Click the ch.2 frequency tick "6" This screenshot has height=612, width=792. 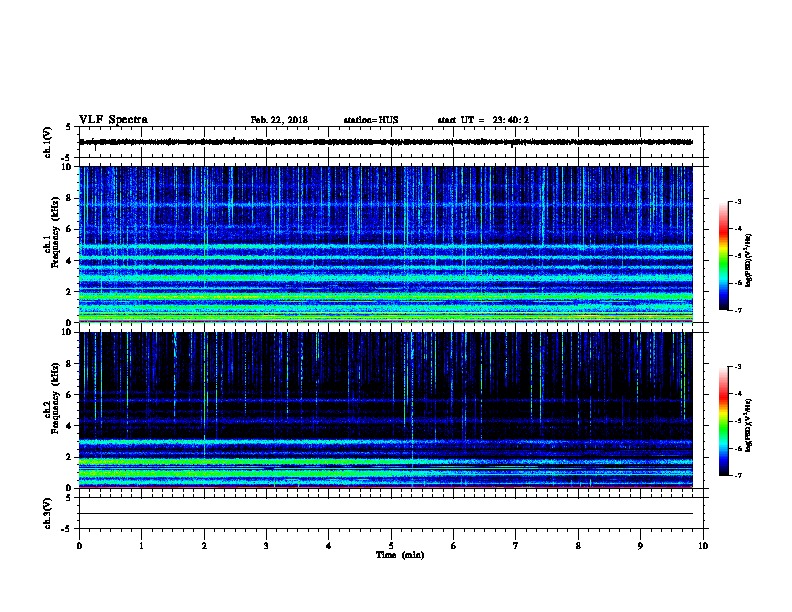pyautogui.click(x=69, y=395)
